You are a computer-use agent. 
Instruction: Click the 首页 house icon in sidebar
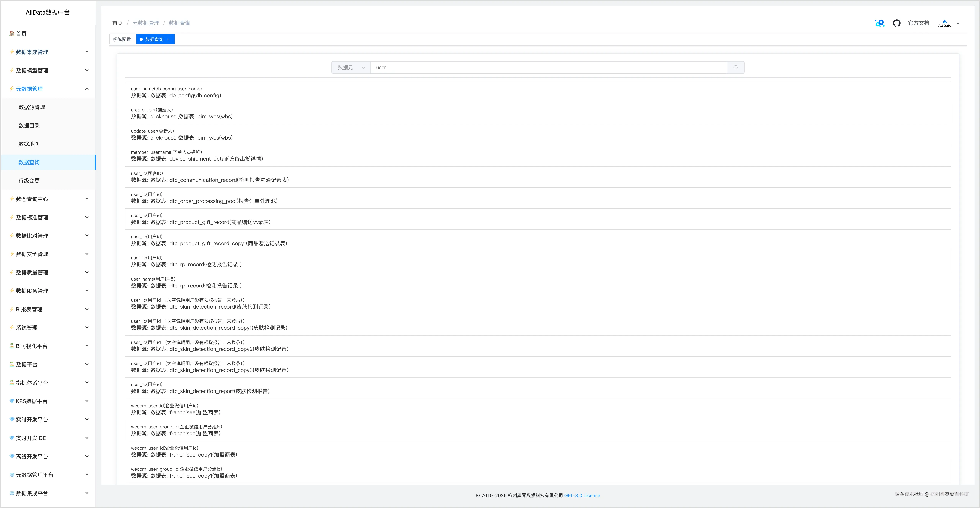point(12,33)
